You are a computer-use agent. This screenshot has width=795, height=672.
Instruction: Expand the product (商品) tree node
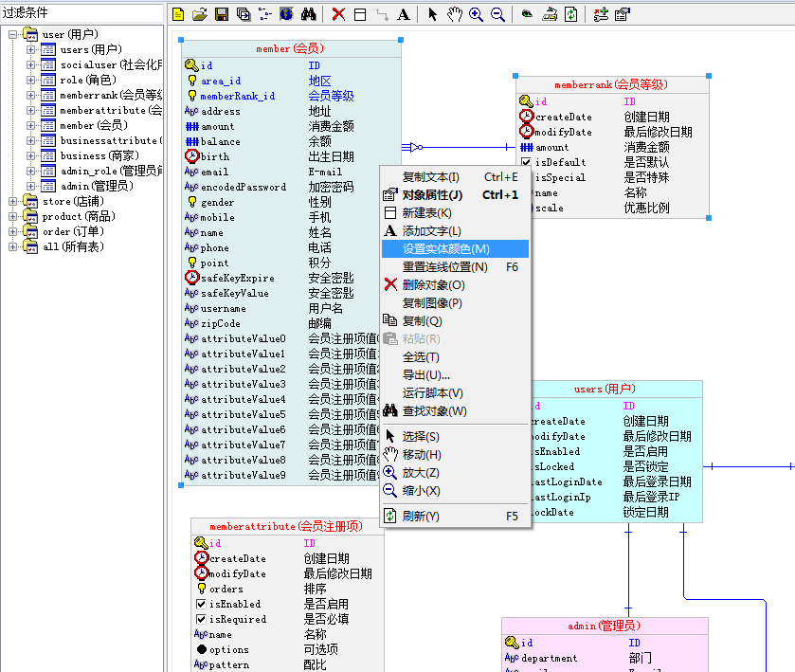[x=12, y=216]
